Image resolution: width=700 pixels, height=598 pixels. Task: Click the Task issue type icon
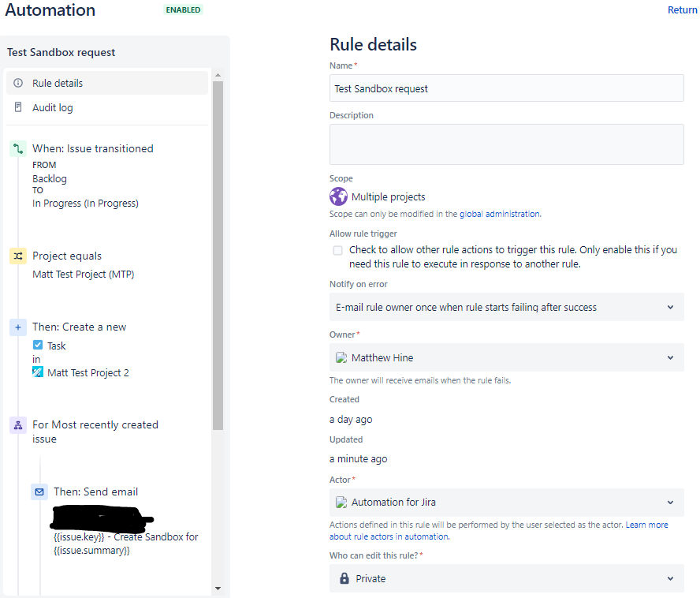point(38,345)
